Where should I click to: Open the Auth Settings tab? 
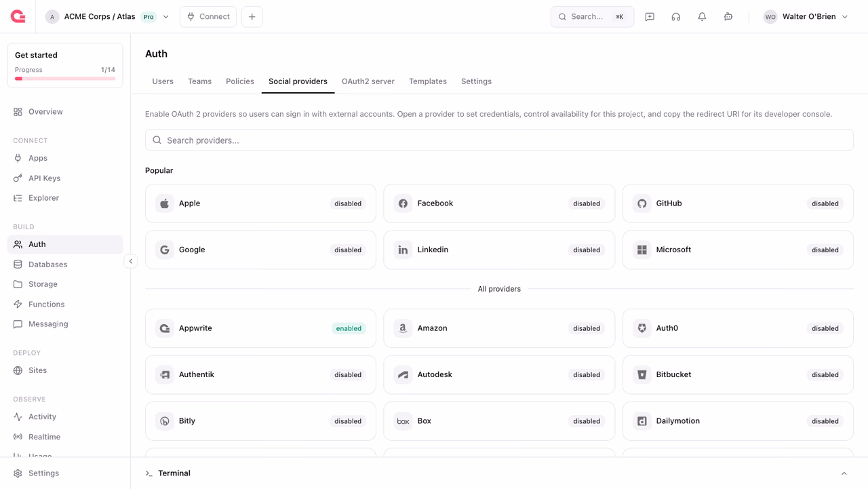[477, 81]
